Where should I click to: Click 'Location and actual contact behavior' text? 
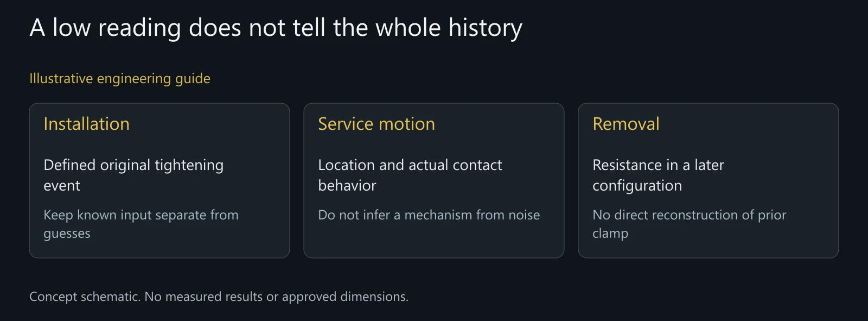coord(410,175)
